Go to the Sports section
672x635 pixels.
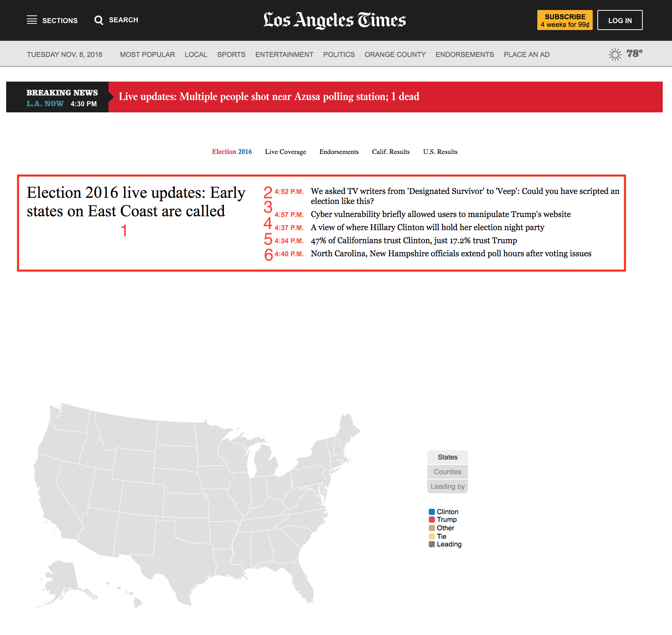(231, 54)
